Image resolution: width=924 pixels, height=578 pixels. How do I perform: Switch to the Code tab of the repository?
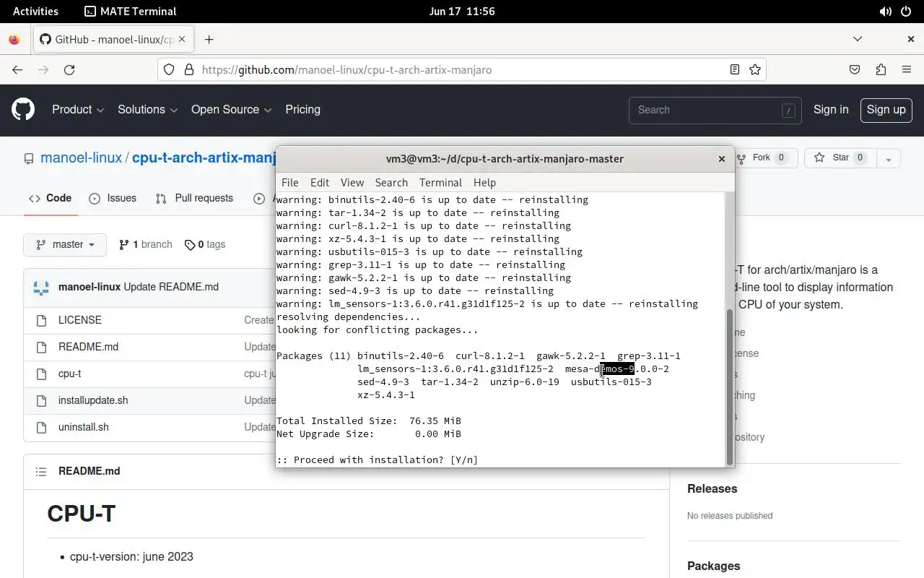coord(50,198)
